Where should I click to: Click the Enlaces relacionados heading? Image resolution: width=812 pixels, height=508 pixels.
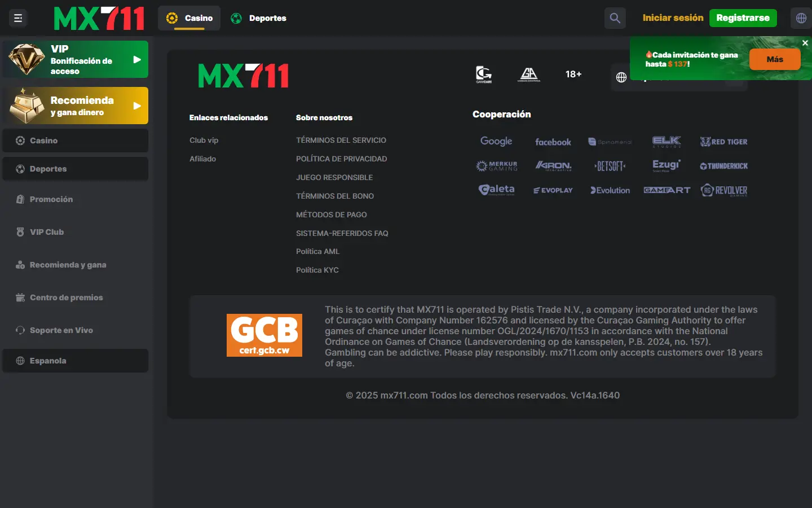228,117
